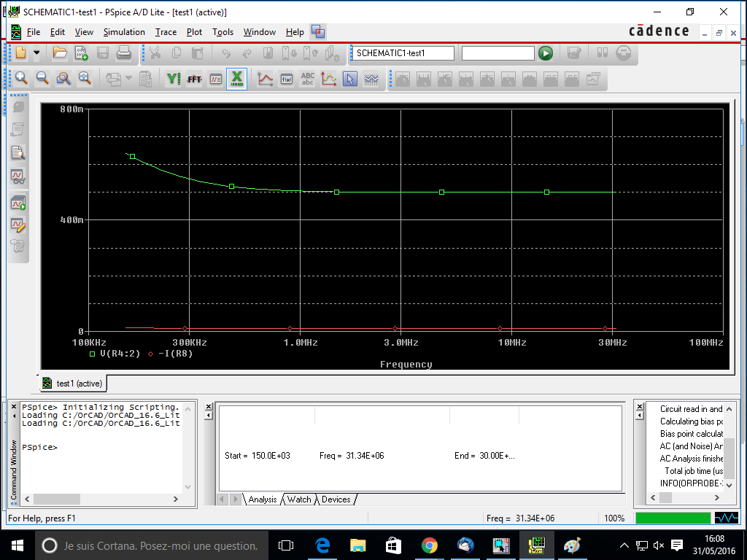The width and height of the screenshot is (747, 560).
Task: Click the FFT (Fourier transform) toolbar icon
Action: 194,79
